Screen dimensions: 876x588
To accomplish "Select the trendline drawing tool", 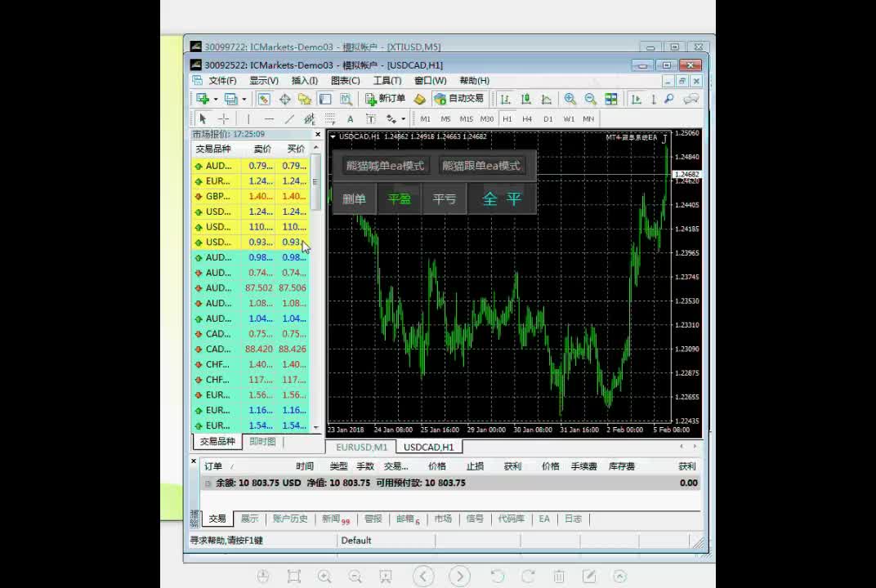I will (x=288, y=119).
